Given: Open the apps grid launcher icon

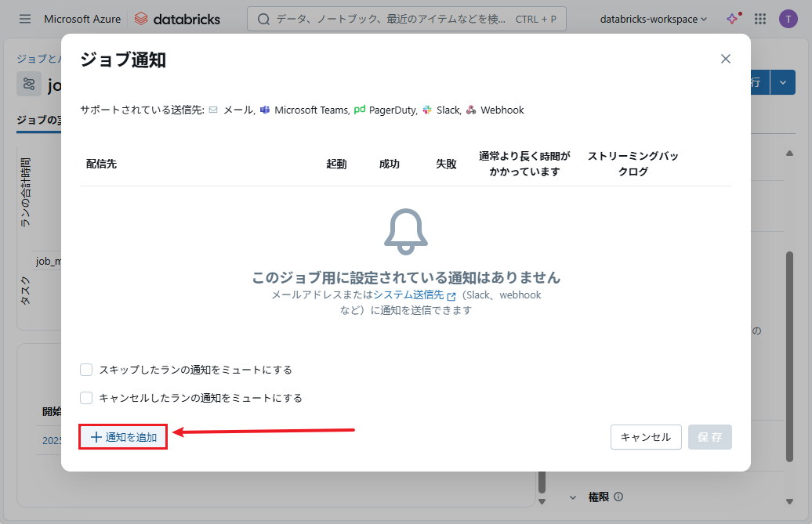Looking at the screenshot, I should 760,19.
